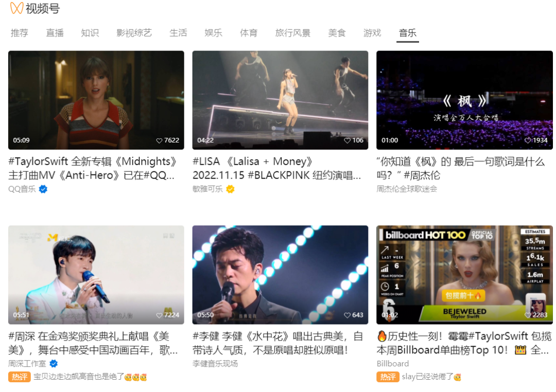
Task: Play the LISA concert performance thumbnail
Action: [x=280, y=100]
